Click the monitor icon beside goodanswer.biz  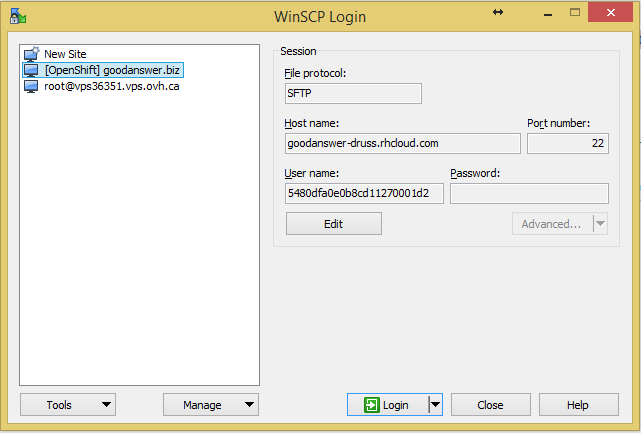click(x=31, y=70)
